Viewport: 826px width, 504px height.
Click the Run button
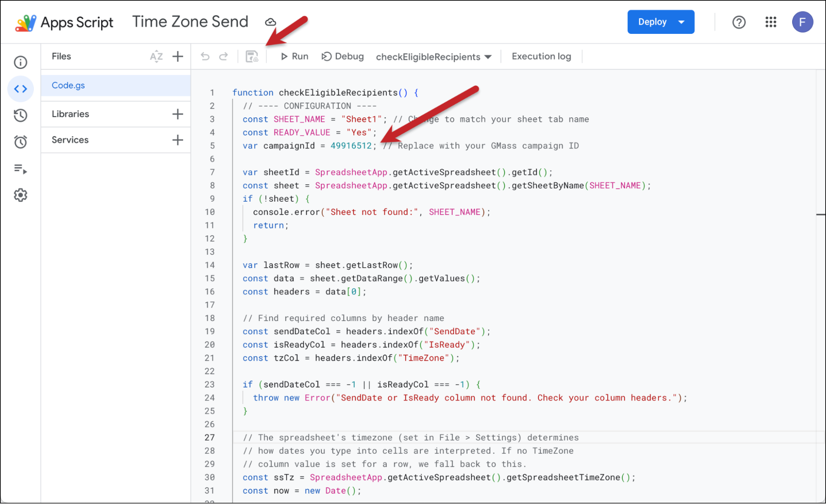click(295, 57)
